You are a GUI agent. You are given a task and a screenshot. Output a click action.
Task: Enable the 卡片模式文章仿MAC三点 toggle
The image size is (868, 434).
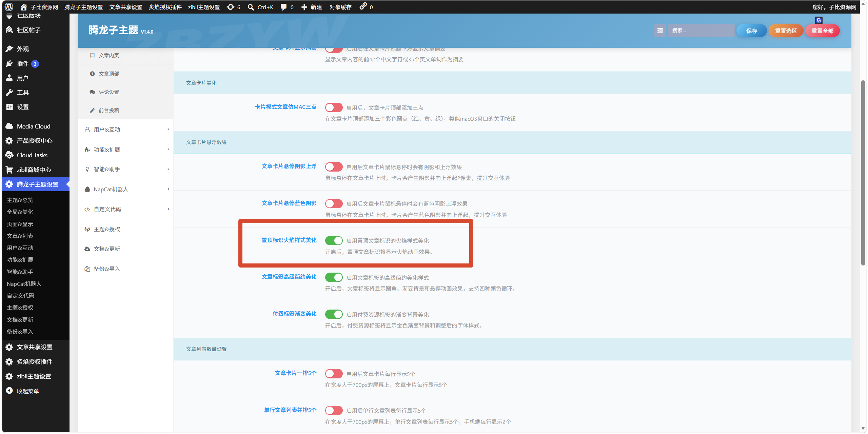pos(334,107)
